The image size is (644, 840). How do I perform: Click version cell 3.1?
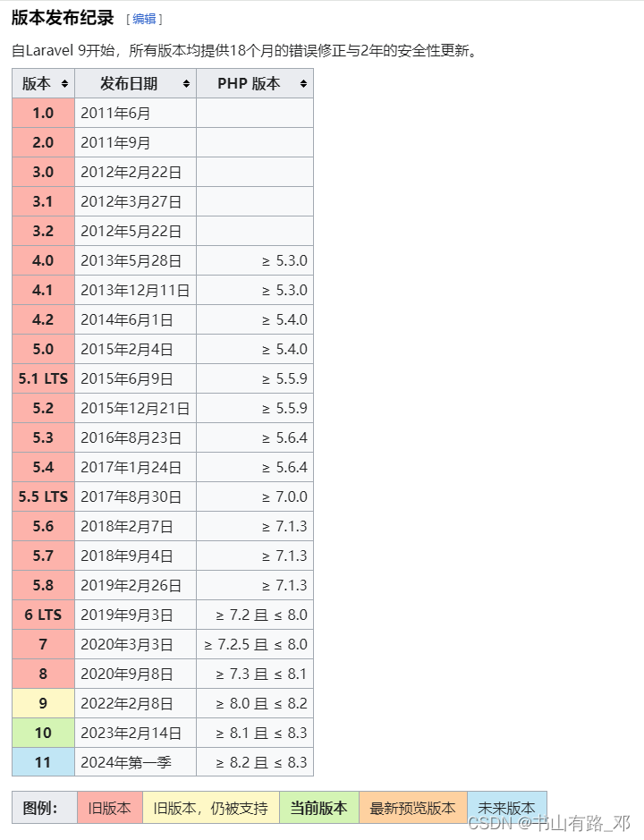(x=44, y=201)
